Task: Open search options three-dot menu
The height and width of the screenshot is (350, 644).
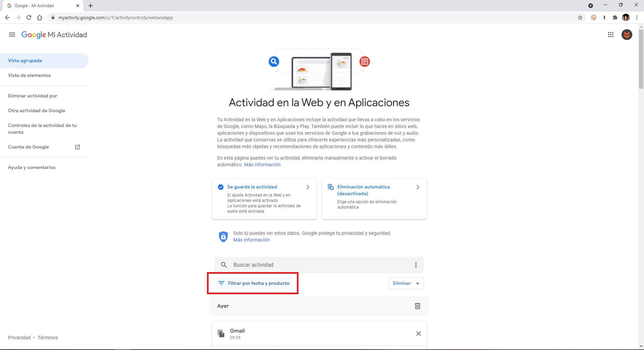Action: point(416,265)
